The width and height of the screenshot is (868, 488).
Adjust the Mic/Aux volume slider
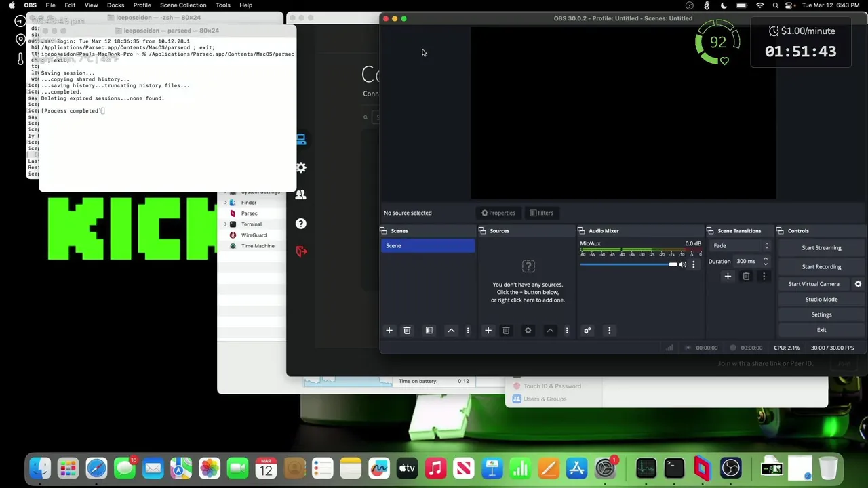(629, 264)
